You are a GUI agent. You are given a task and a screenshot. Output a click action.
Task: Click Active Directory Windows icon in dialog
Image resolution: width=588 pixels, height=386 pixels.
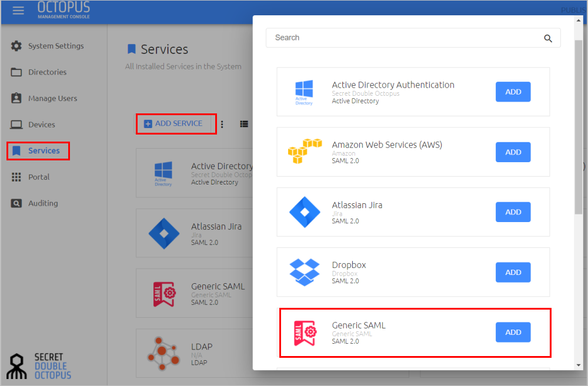click(304, 92)
